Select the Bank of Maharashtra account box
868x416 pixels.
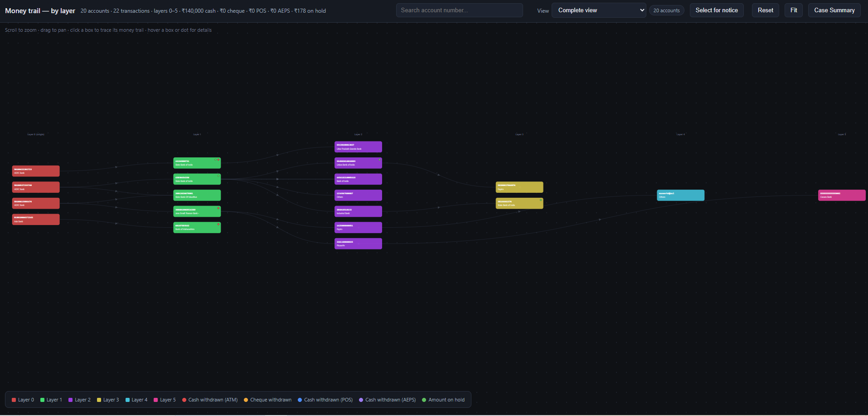(197, 228)
